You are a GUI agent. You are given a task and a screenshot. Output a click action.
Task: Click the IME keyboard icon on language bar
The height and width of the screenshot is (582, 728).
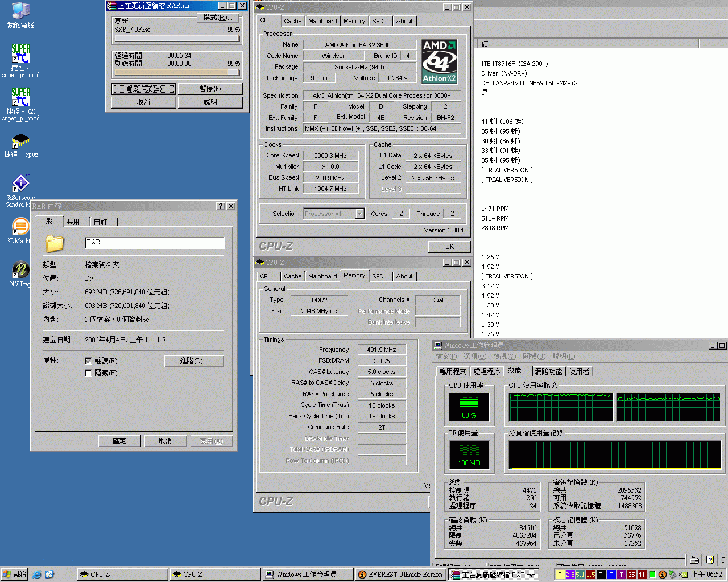click(x=694, y=560)
